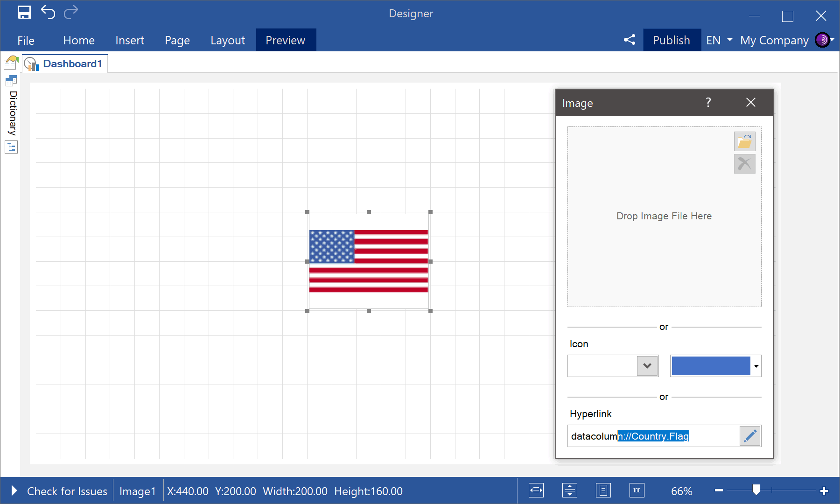Undo the last action
This screenshot has height=504, width=840.
click(x=48, y=13)
